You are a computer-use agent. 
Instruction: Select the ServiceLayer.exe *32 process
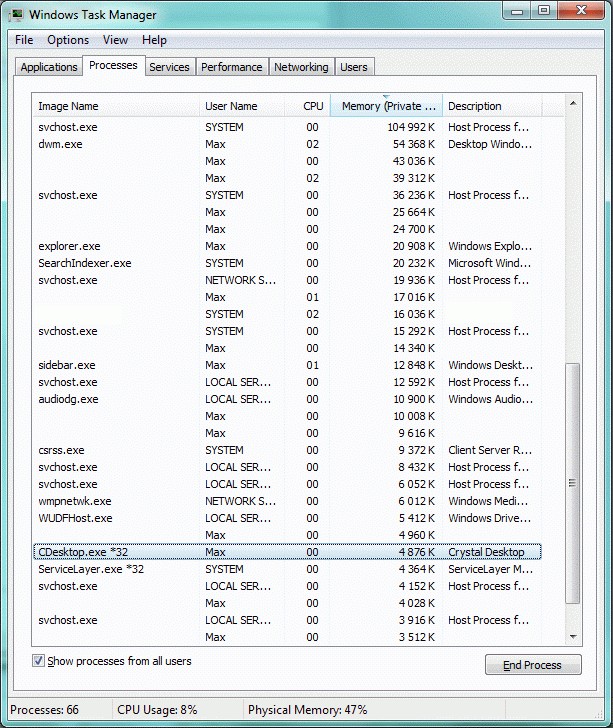point(287,569)
